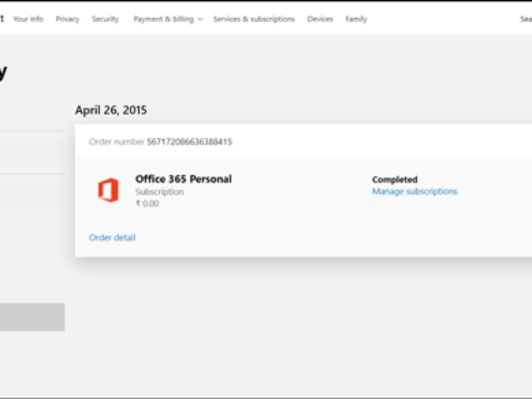
Task: Go to Your info tab
Action: point(28,19)
